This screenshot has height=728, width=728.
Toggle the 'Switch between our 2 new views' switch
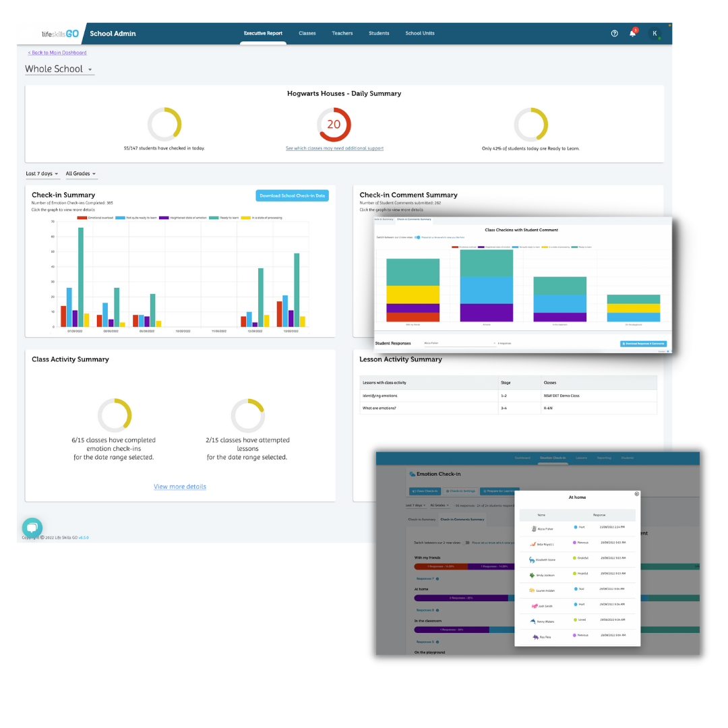[417, 237]
